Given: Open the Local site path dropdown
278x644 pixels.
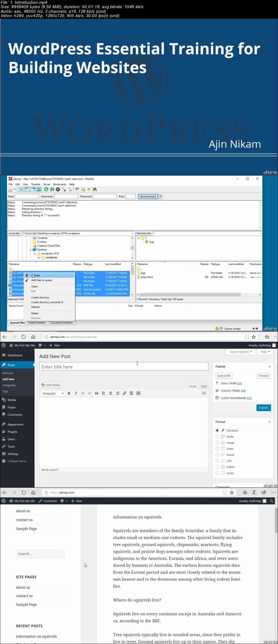Looking at the screenshot, I should pos(132,234).
